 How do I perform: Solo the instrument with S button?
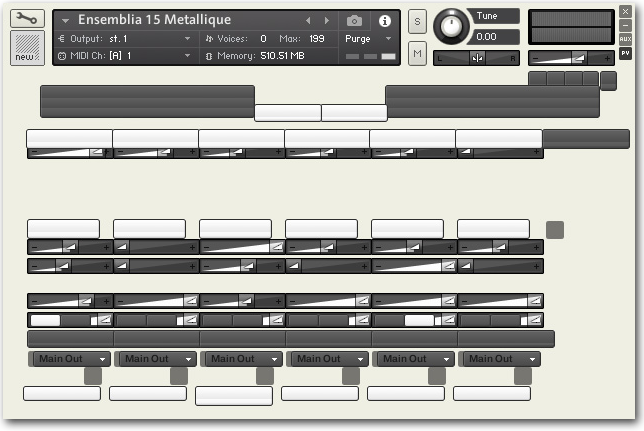coord(417,21)
